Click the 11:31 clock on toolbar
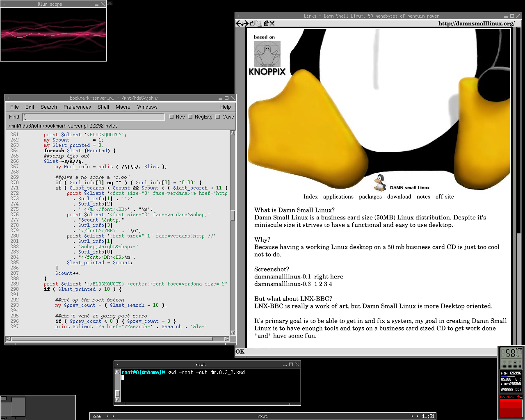This screenshot has height=420, width=525. [428, 416]
